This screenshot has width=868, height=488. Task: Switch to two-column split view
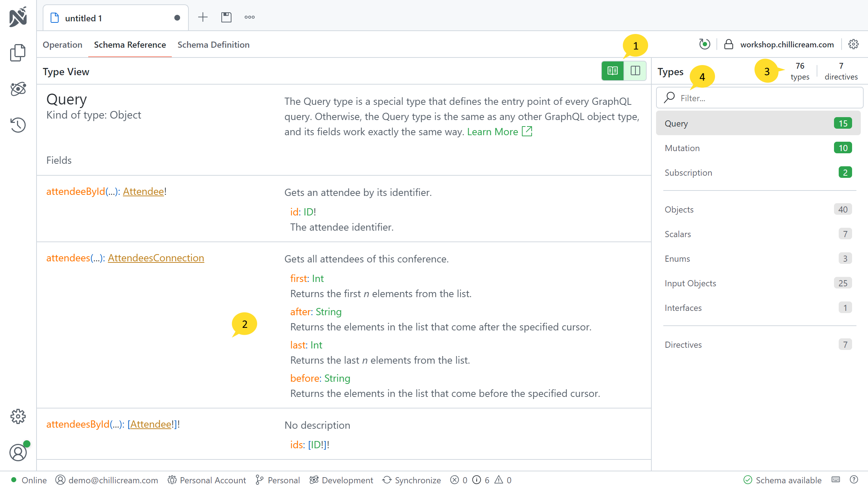click(635, 71)
